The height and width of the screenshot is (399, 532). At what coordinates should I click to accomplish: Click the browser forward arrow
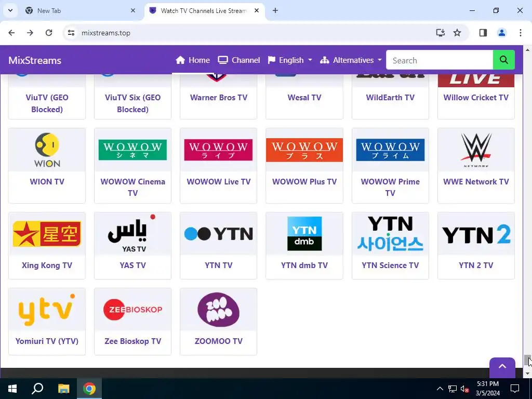pos(30,33)
